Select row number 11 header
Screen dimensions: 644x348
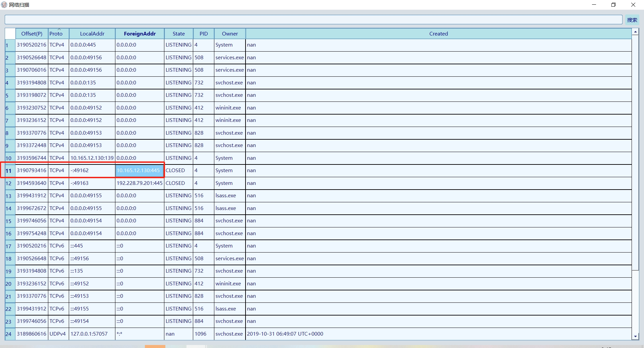pyautogui.click(x=10, y=171)
